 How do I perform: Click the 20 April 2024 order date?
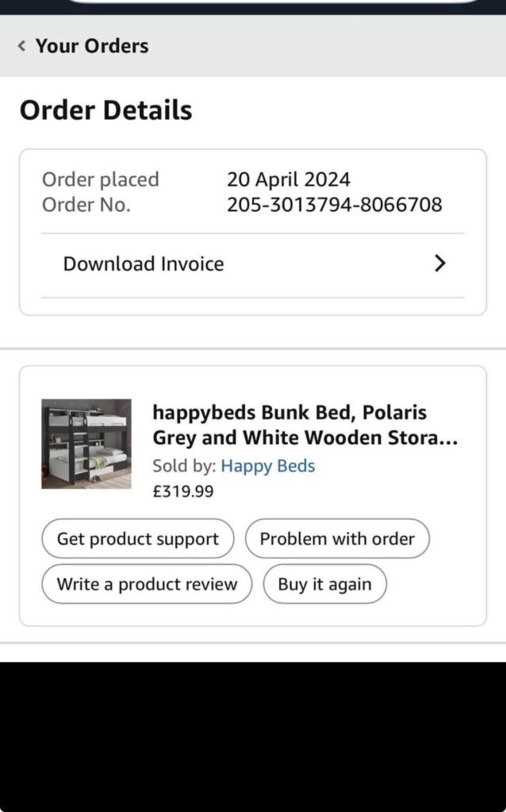288,179
